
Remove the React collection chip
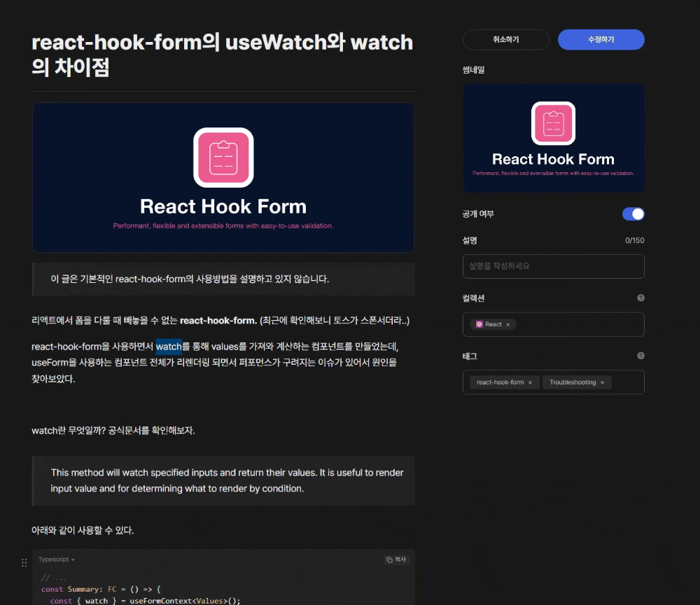(507, 325)
